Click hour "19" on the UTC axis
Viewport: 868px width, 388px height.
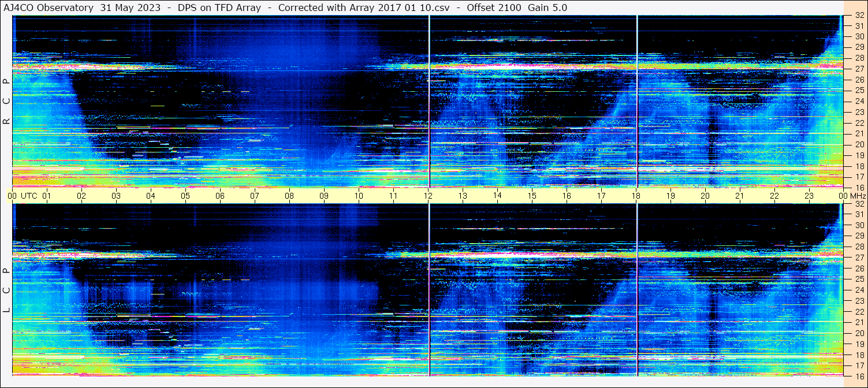(670, 196)
